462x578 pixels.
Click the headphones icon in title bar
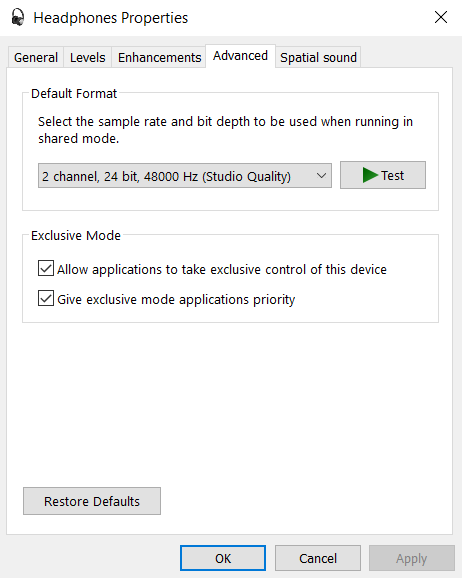coord(17,18)
